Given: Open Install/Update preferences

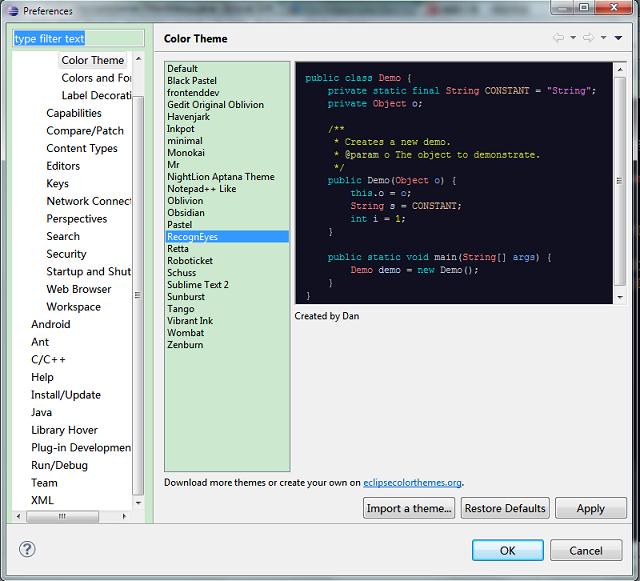Looking at the screenshot, I should click(66, 395).
